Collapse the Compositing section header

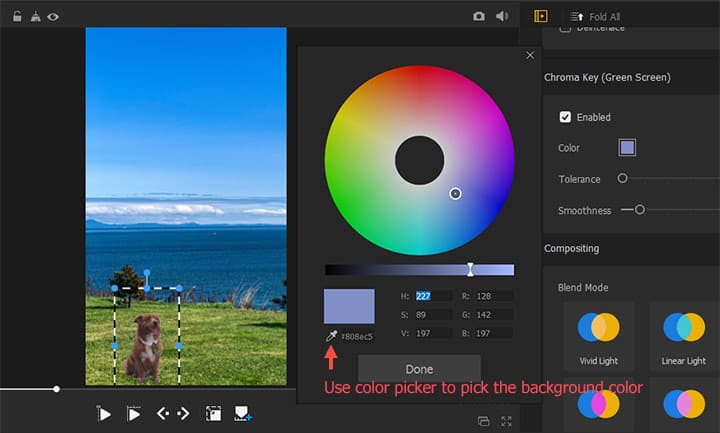click(x=572, y=248)
